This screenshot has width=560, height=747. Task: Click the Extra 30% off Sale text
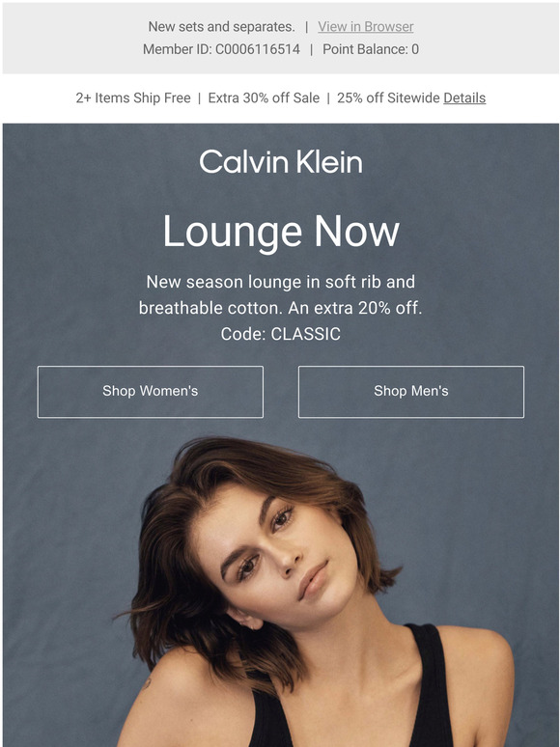[x=264, y=97]
